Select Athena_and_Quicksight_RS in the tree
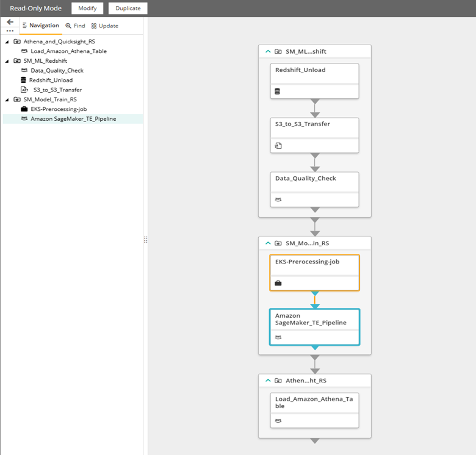The height and width of the screenshot is (455, 476). (x=59, y=41)
